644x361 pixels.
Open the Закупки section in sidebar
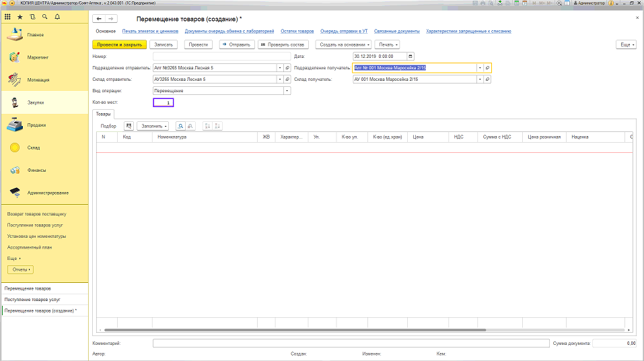point(35,102)
